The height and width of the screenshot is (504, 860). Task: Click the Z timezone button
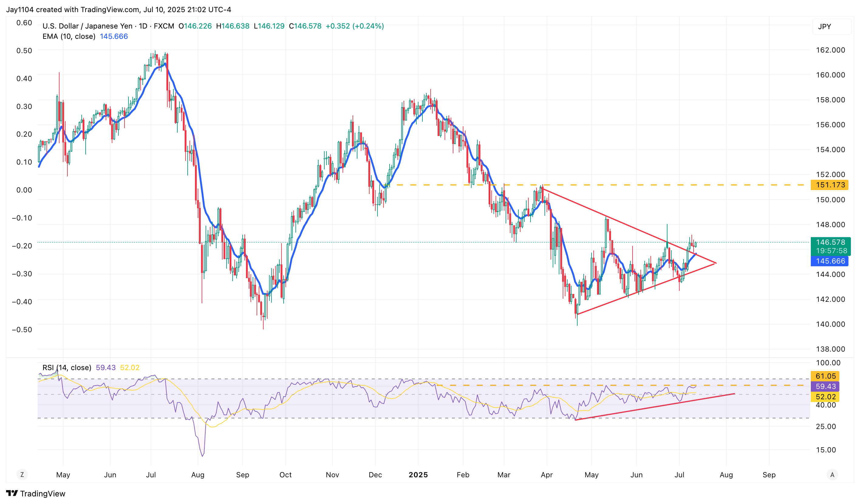tap(22, 474)
